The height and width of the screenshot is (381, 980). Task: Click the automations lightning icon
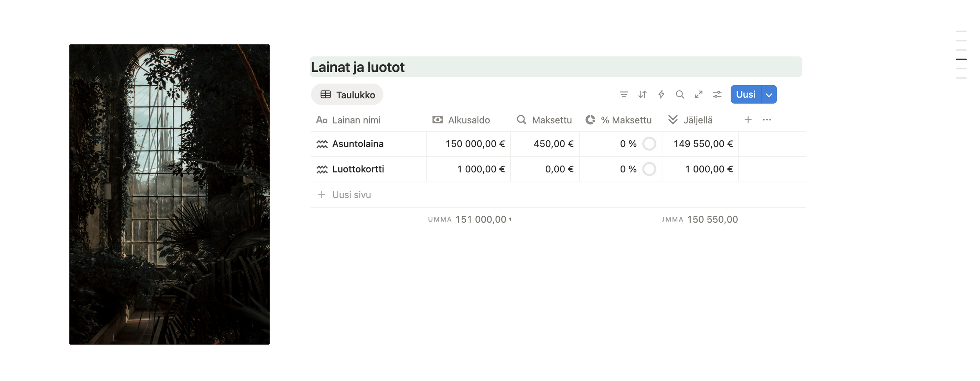tap(661, 94)
